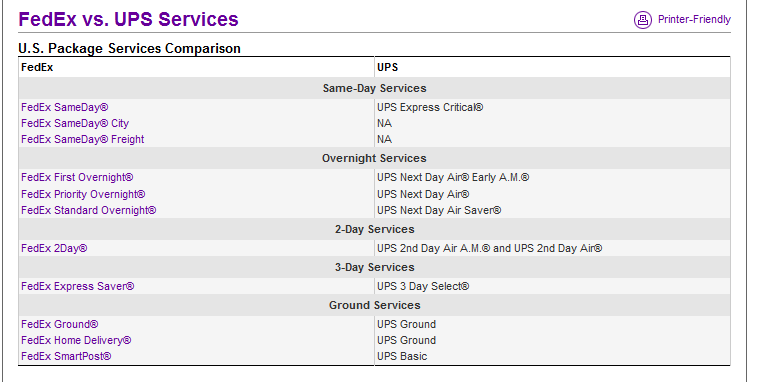Select the FedEx First Overnight® link
This screenshot has width=758, height=382.
(x=77, y=177)
